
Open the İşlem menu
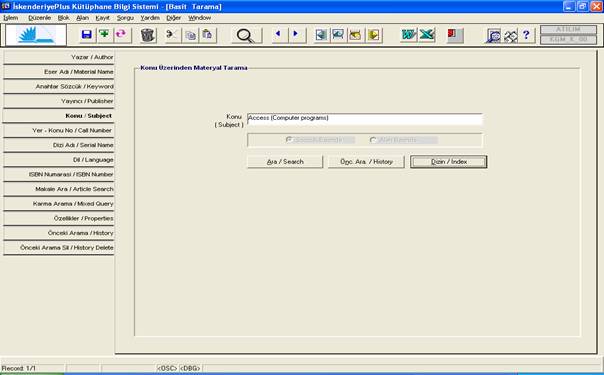11,18
